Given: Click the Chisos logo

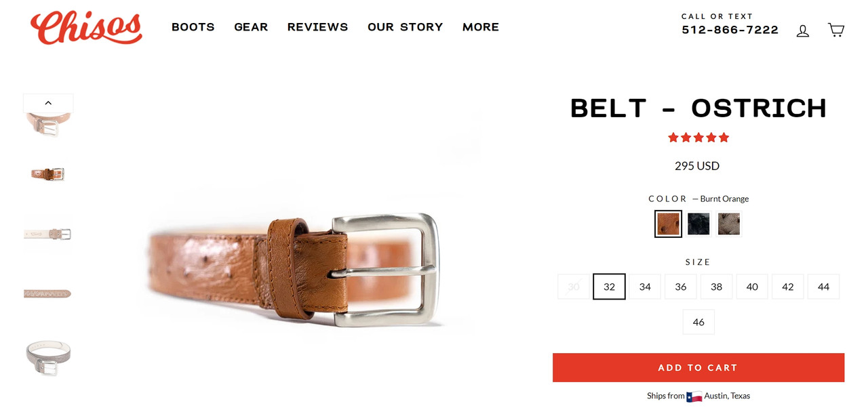Looking at the screenshot, I should tap(86, 28).
